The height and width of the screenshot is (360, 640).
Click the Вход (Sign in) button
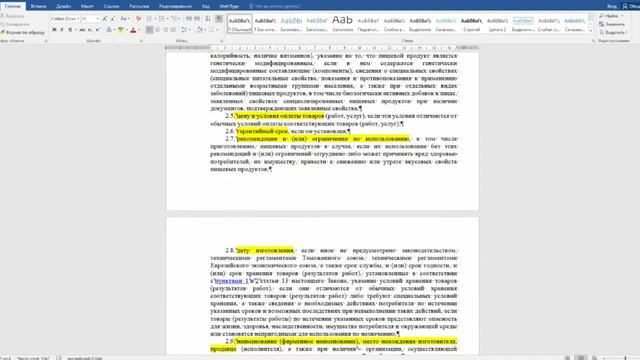tap(612, 6)
